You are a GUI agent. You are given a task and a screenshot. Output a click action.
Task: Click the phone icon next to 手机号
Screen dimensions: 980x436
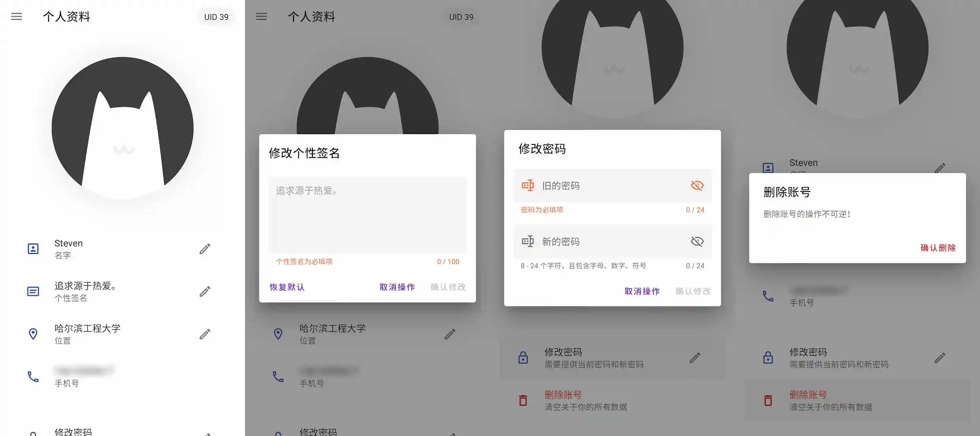[x=33, y=376]
